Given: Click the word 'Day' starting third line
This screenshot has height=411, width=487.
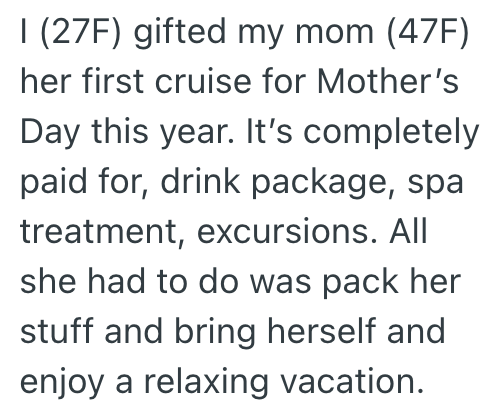Looking at the screenshot, I should coord(50,132).
